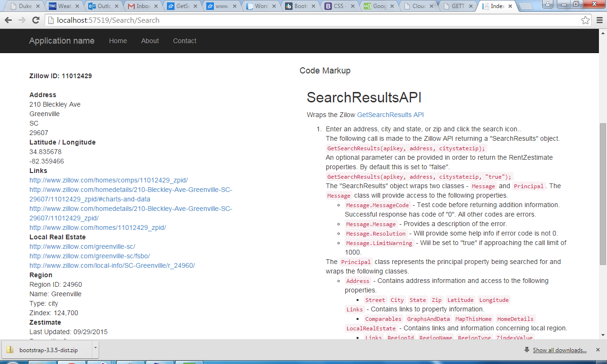Open the greenville-sc/fsbo/ link
Viewport: 607px width, 364px height.
tap(90, 256)
